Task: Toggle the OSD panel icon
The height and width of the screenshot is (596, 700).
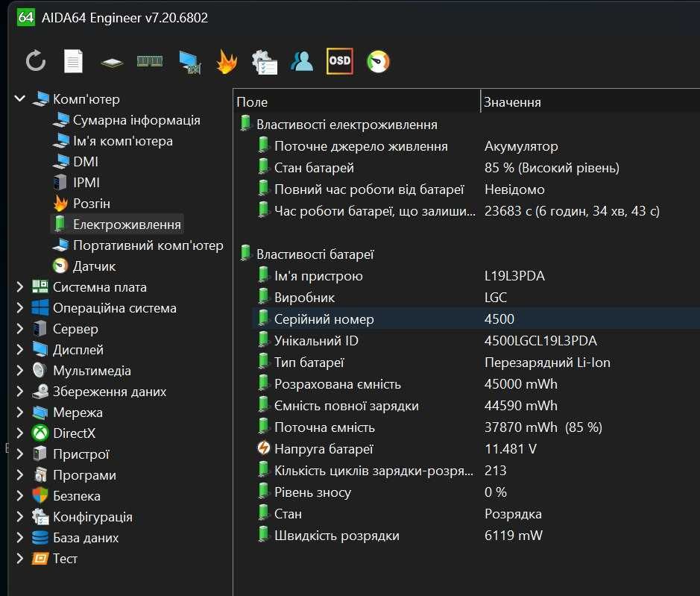Action: tap(340, 61)
